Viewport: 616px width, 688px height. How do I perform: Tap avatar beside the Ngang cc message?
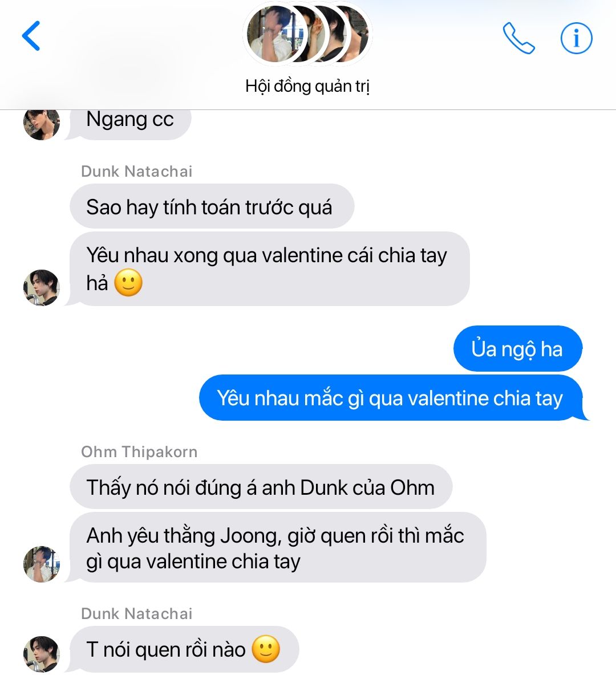point(42,122)
